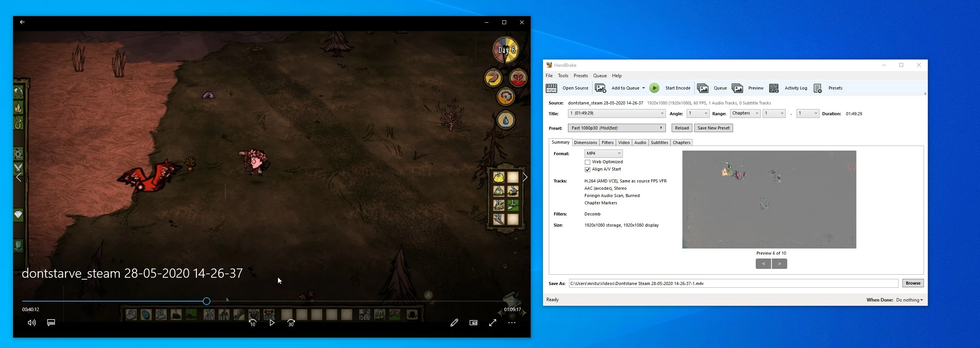Go to previous item in video player
The width and height of the screenshot is (980, 348).
coord(18,177)
